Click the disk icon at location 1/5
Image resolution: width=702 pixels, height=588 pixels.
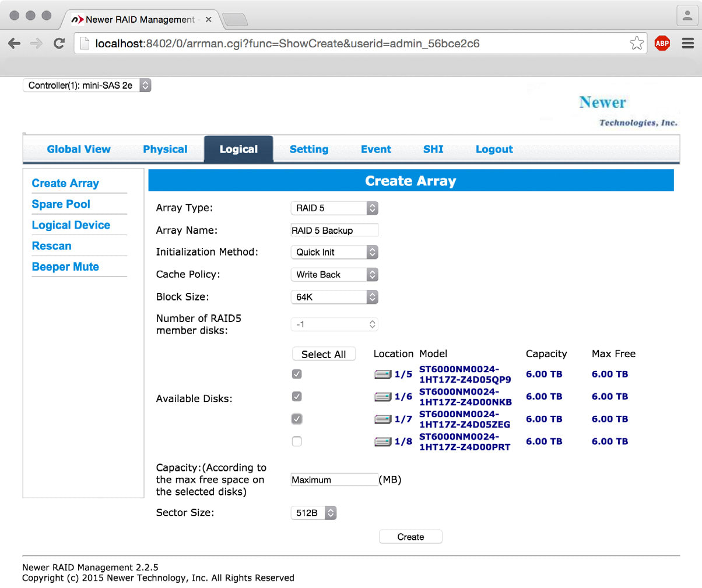point(382,374)
